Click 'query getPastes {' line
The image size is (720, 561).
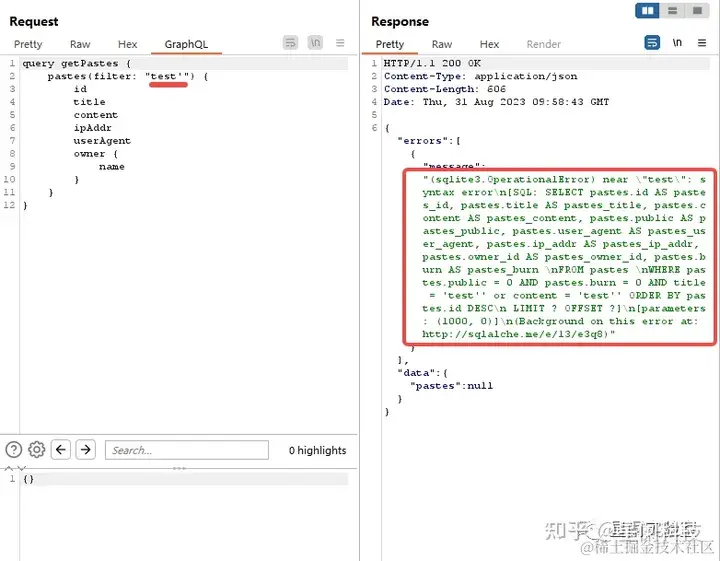(77, 63)
